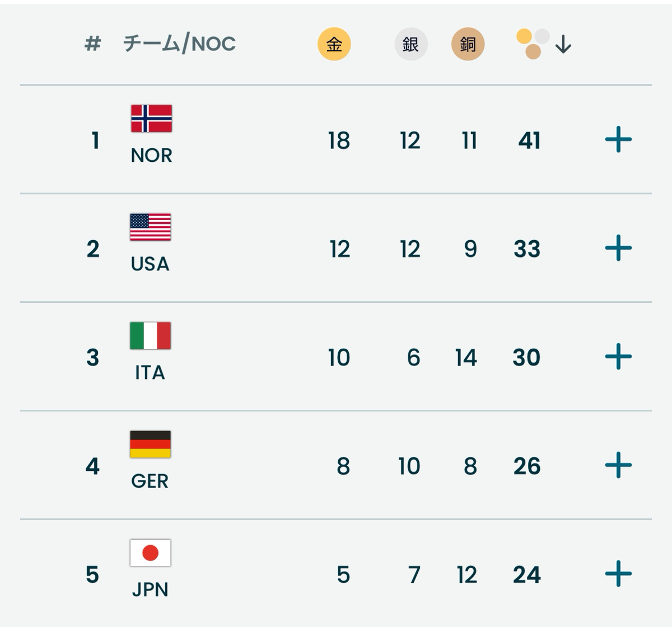
Task: Expand the USA row with plus
Action: (618, 248)
